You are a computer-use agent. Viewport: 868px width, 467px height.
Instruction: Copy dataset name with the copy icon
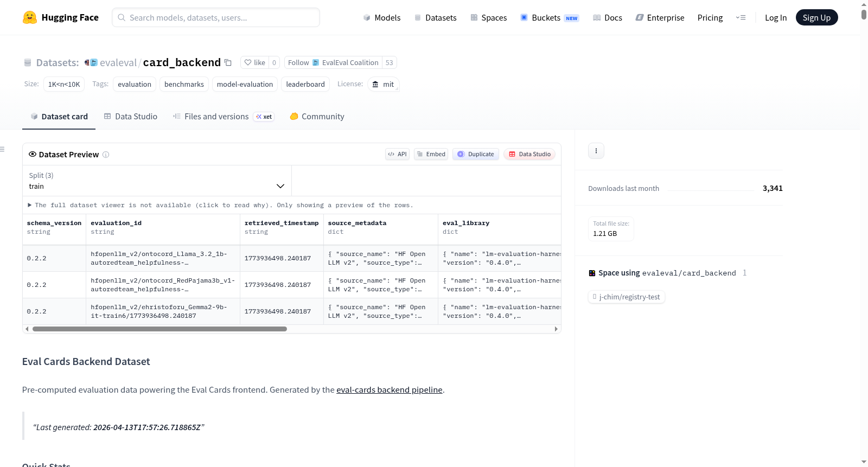(228, 62)
